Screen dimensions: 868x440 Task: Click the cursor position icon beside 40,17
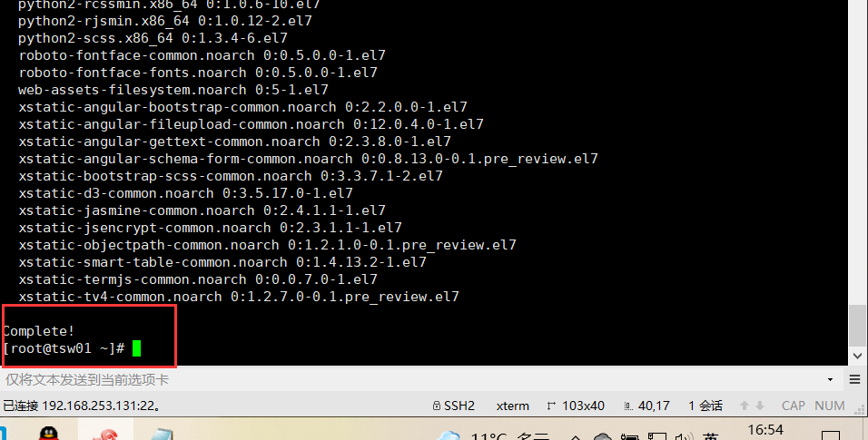pyautogui.click(x=628, y=406)
